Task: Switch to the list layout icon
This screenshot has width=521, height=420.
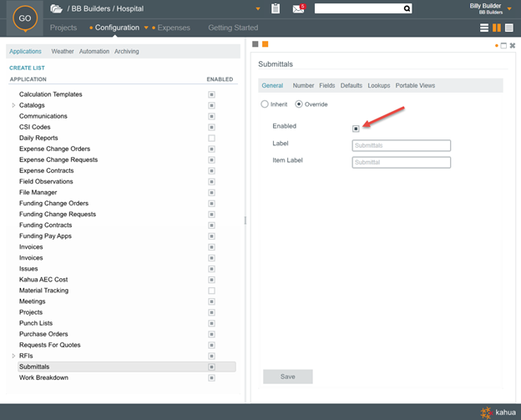Action: [x=484, y=28]
